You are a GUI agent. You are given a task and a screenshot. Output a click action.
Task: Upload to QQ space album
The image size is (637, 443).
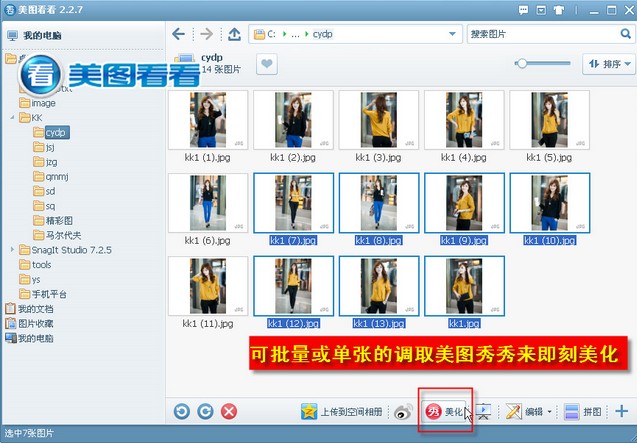[342, 412]
